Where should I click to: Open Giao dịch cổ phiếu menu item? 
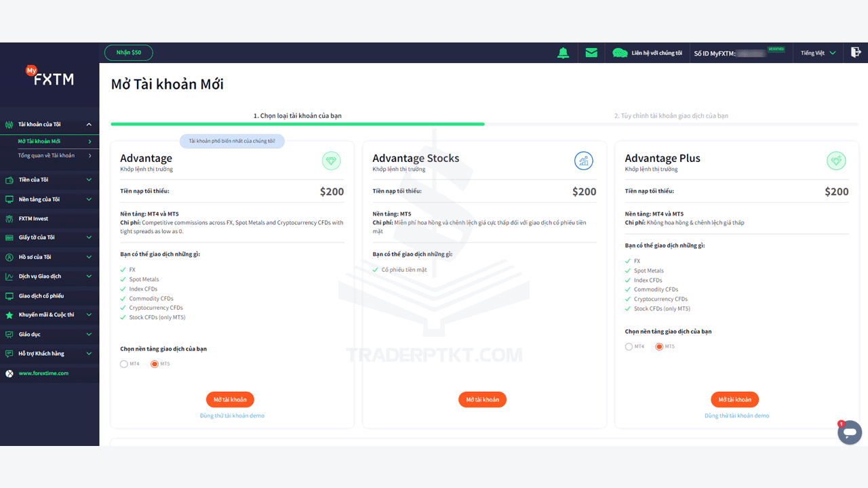(x=50, y=296)
